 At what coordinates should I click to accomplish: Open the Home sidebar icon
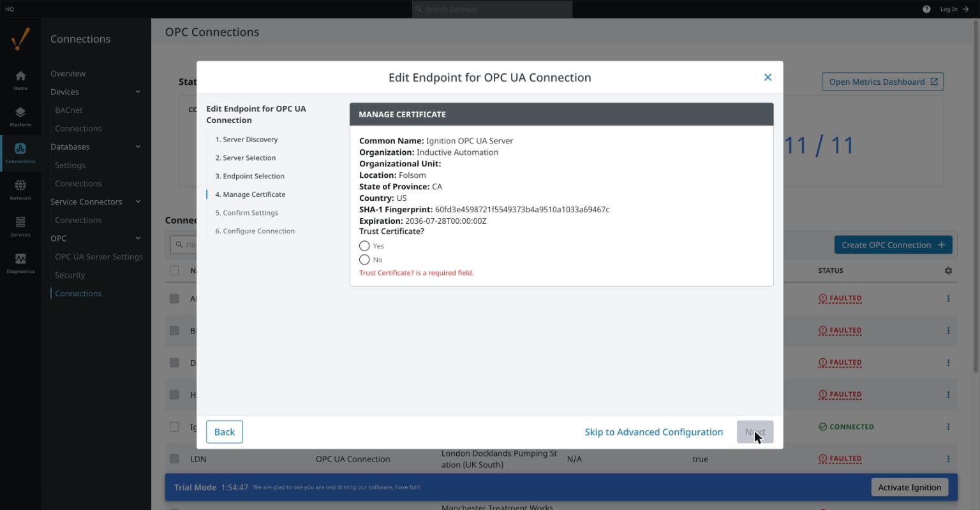pyautogui.click(x=20, y=80)
